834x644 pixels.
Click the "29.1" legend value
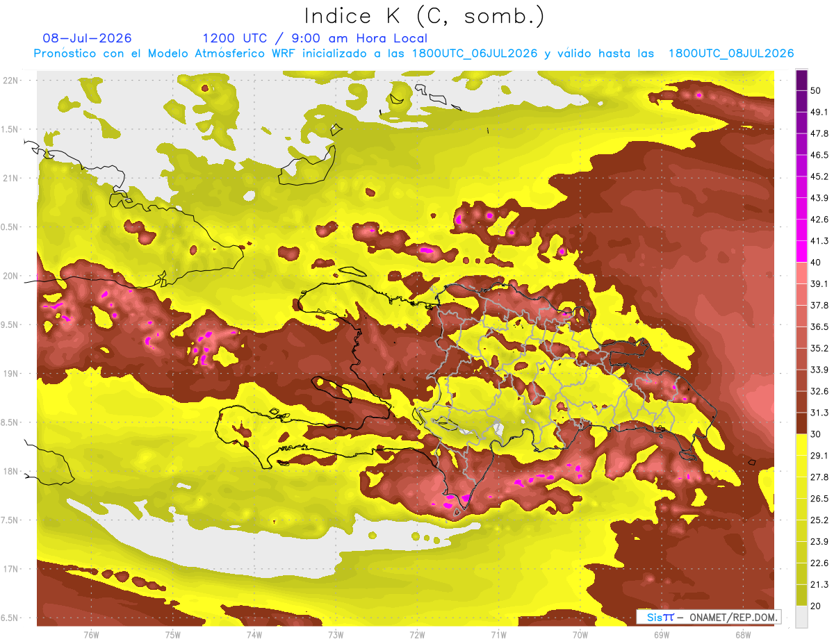(819, 455)
